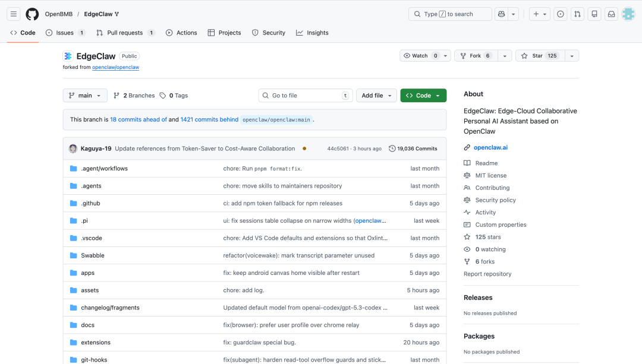View the 19,036 Commits history
642x364 pixels.
pos(413,148)
